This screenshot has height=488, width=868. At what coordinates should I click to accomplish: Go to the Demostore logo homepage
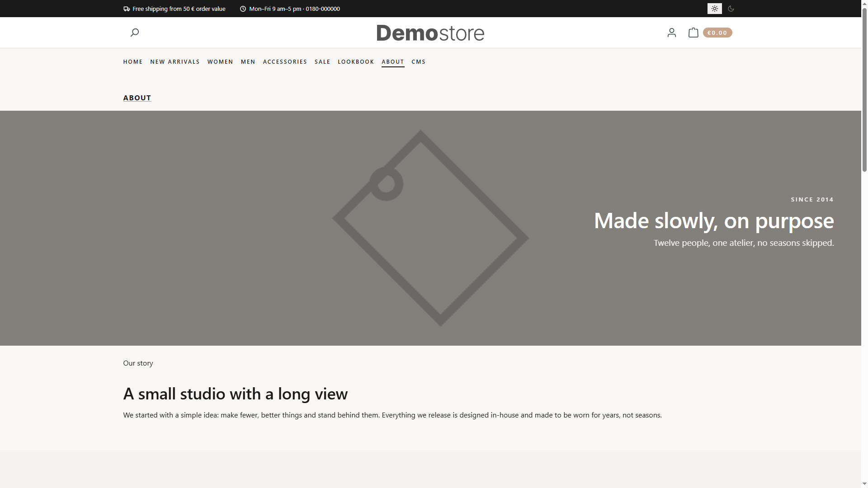(430, 33)
